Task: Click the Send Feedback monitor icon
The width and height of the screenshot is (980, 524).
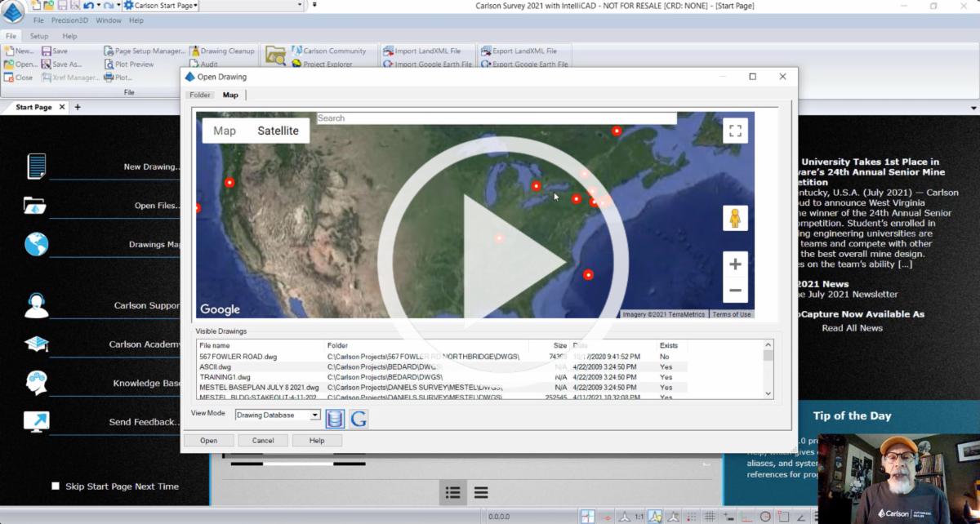Action: click(x=36, y=421)
